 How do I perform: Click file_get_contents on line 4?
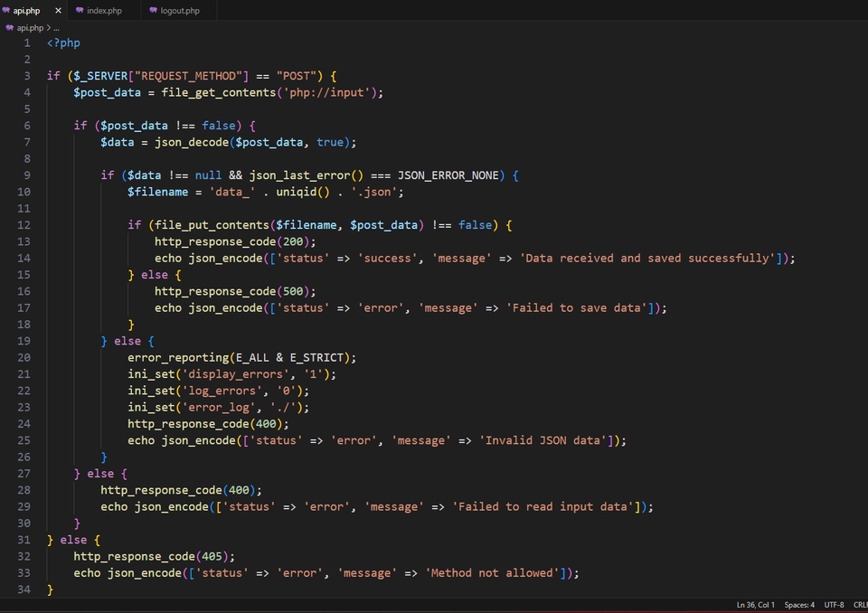tap(219, 92)
